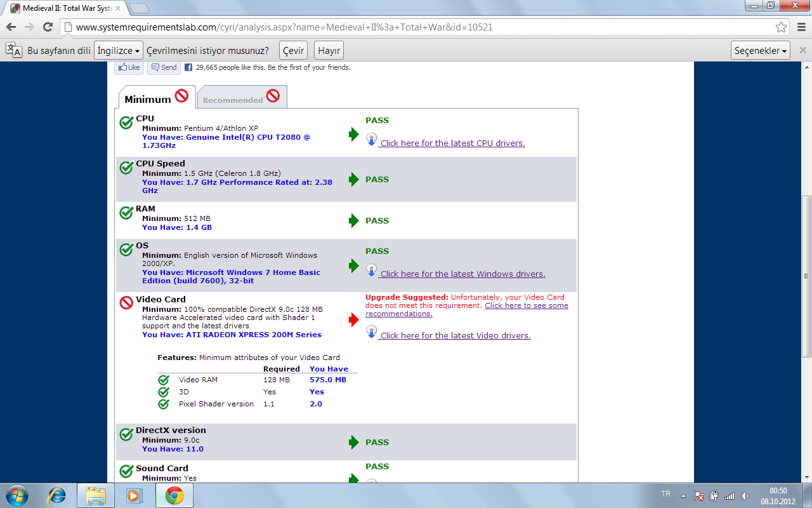Open the İngilizce language dropdown
This screenshot has width=812, height=508.
point(119,50)
